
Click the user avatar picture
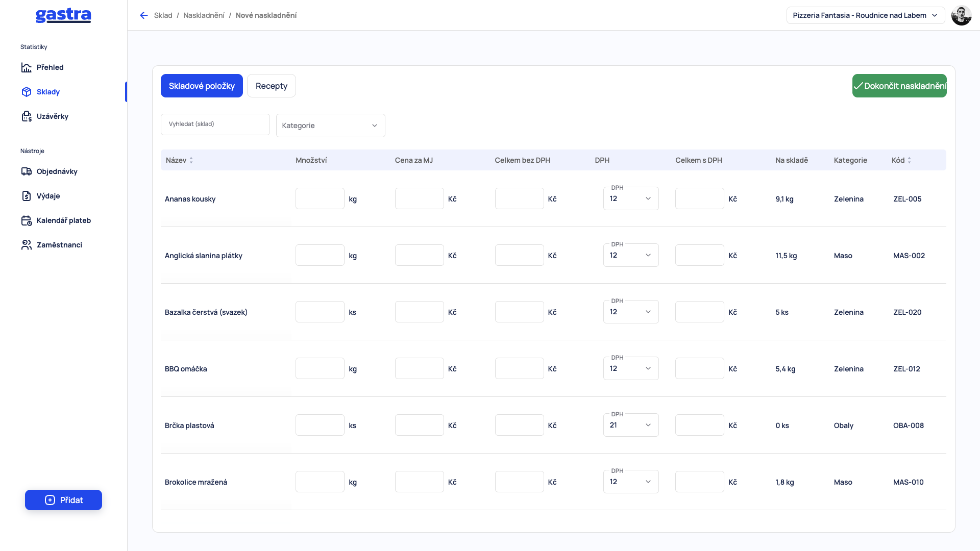[x=961, y=15]
